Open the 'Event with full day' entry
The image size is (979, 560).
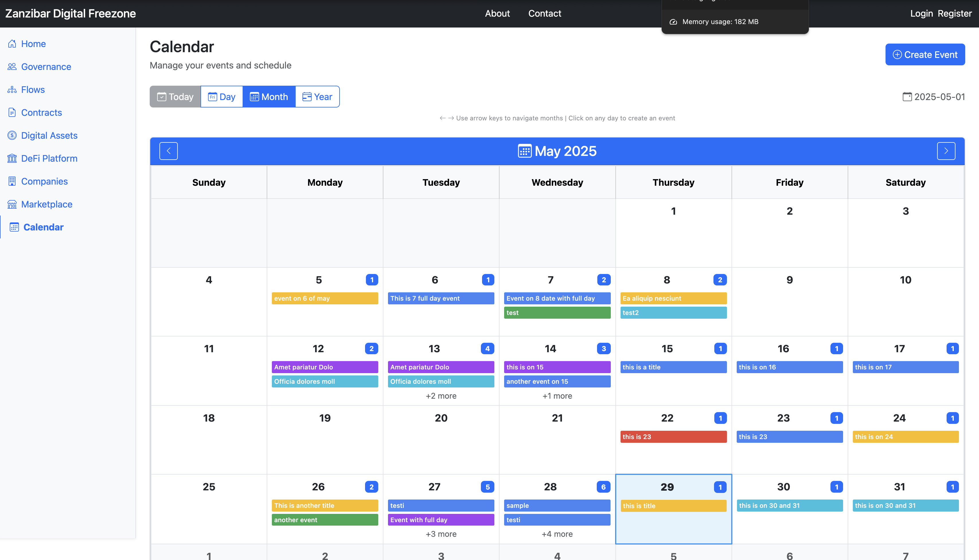click(441, 520)
